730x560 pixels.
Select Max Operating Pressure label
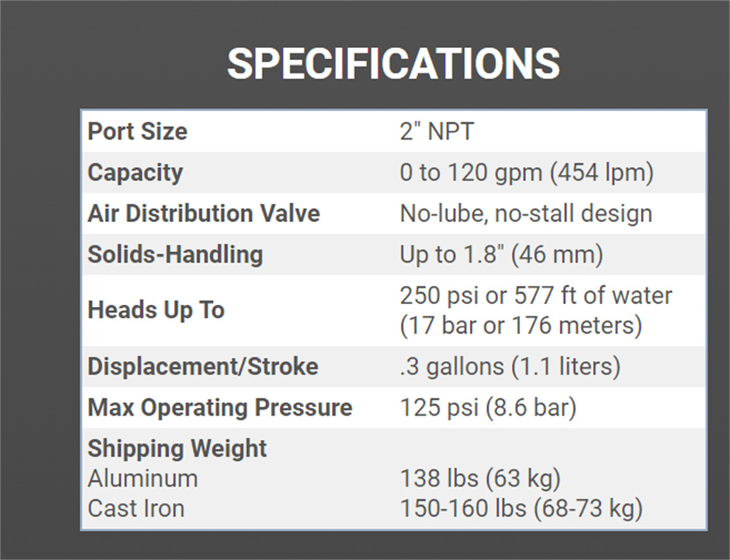(220, 408)
